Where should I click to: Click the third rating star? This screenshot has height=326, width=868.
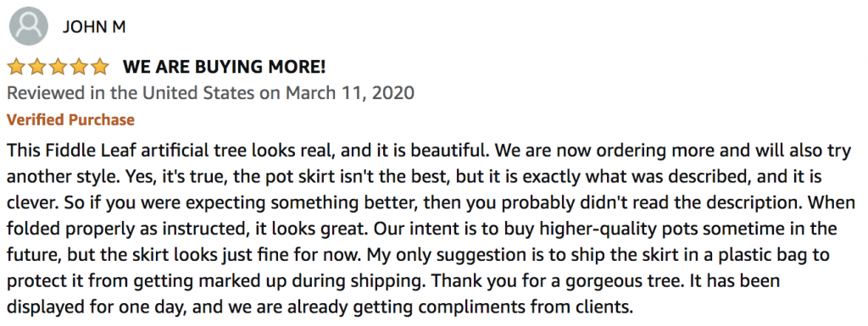tap(58, 68)
